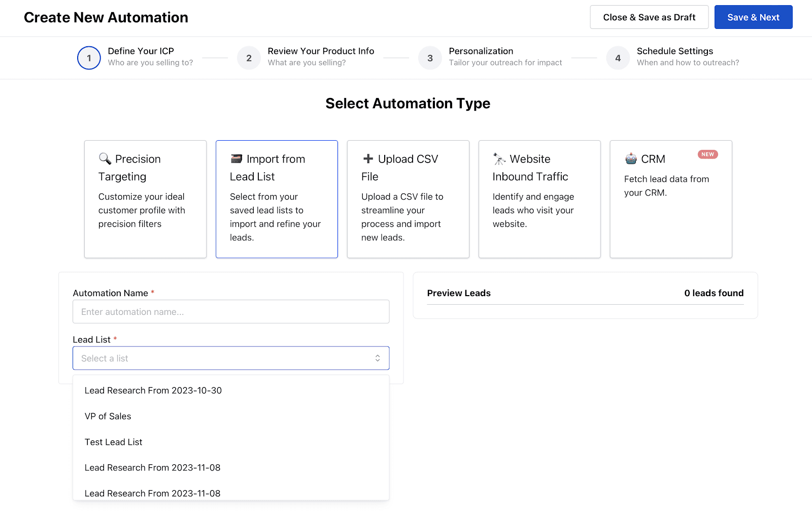The width and height of the screenshot is (812, 513).
Task: Focus the Automation Name input field
Action: point(231,311)
